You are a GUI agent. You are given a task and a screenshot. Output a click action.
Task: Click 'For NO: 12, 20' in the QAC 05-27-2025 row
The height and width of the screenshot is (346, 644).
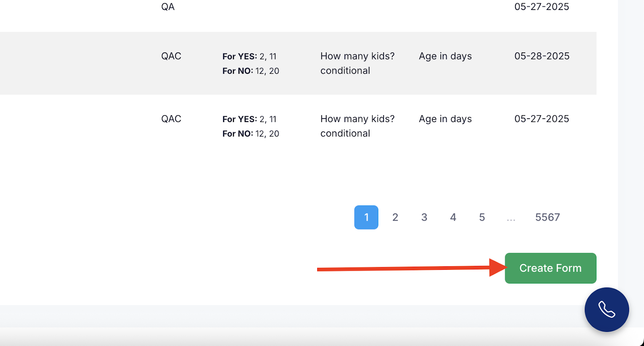click(x=251, y=134)
